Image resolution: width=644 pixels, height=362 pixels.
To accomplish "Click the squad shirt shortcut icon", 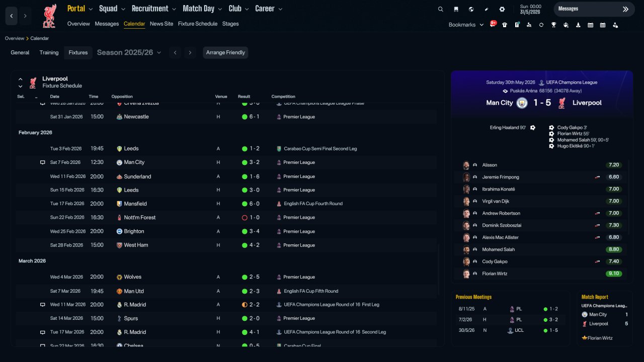I will point(505,25).
